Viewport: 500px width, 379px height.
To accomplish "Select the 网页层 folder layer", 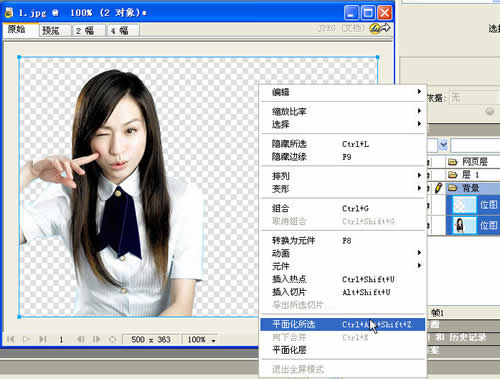I will click(x=473, y=162).
